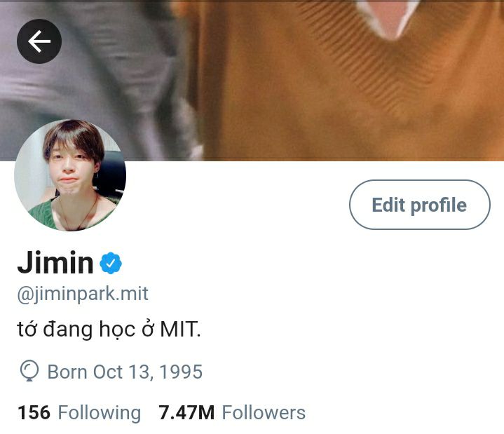The height and width of the screenshot is (434, 504).
Task: Select the display name Jimin
Action: pyautogui.click(x=55, y=263)
